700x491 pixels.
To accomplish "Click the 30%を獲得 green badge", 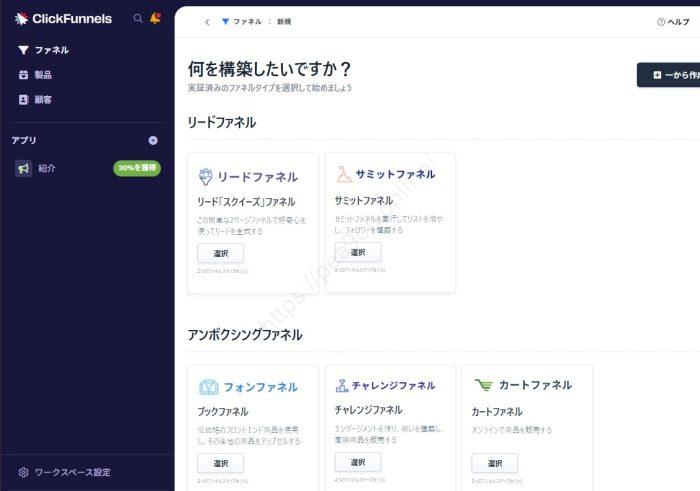I will coord(137,168).
